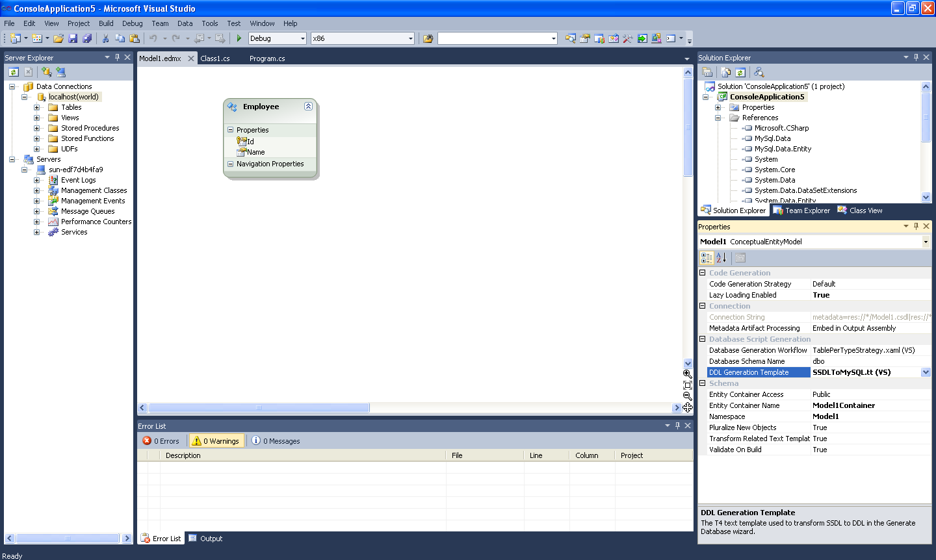This screenshot has height=560, width=936.
Task: Collapse the References node in Solution Explorer
Action: tap(718, 118)
